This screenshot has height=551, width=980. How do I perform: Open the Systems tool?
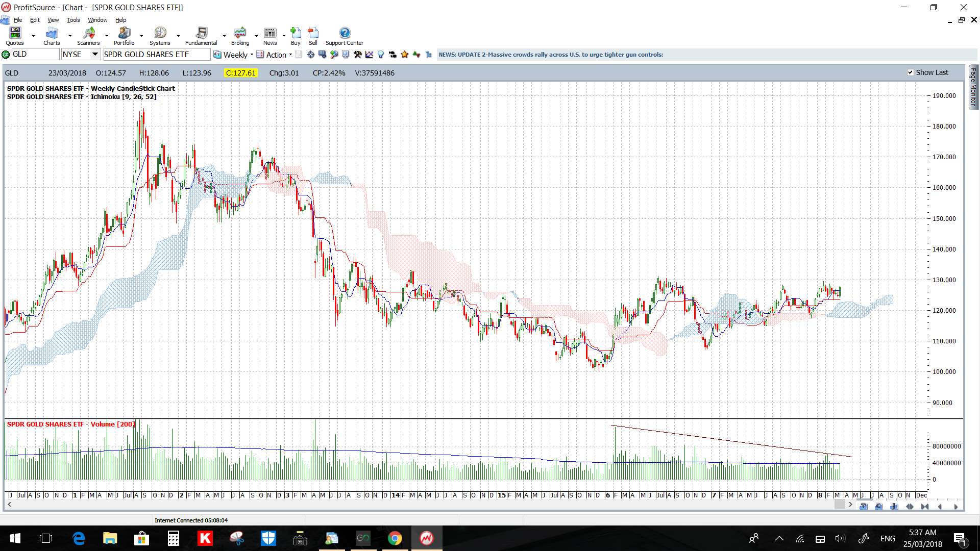pyautogui.click(x=160, y=36)
